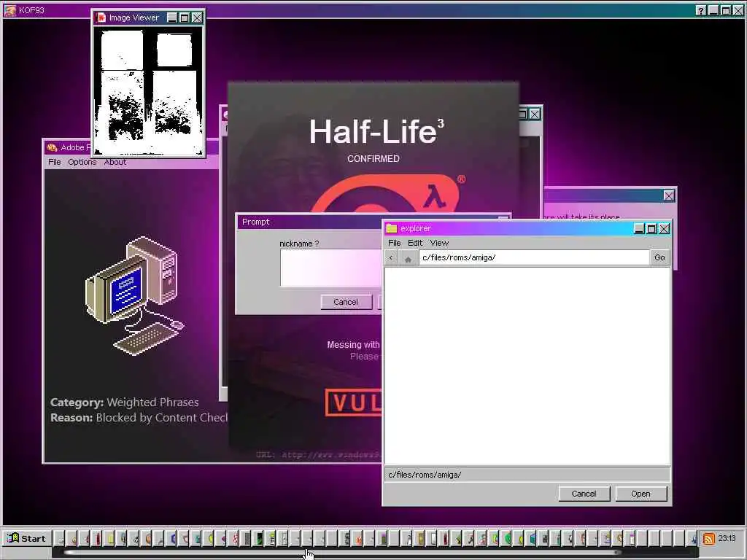This screenshot has height=560, width=747.
Task: Maximize the window behind the Half-Life splash
Action: coord(522,114)
